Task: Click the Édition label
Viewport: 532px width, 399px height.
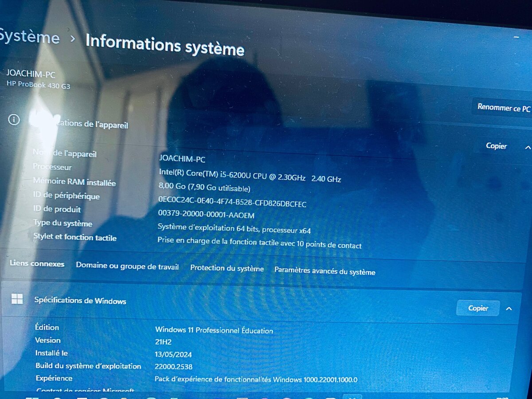Action: tap(47, 327)
